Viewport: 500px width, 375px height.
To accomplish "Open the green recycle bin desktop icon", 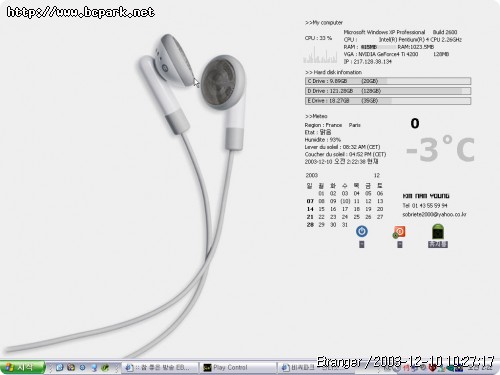I will tap(438, 231).
